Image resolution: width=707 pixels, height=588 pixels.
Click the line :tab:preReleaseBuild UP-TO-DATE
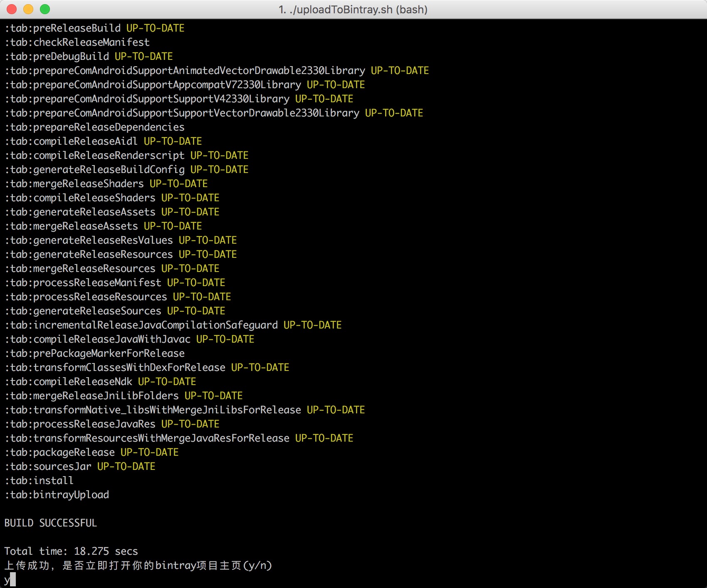[x=94, y=28]
